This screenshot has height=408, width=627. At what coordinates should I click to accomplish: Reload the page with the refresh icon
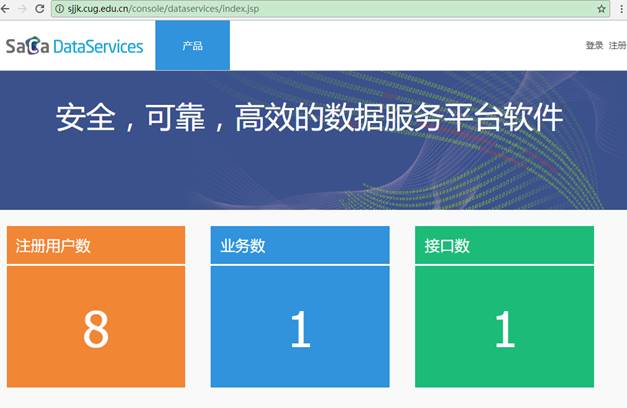[x=39, y=8]
